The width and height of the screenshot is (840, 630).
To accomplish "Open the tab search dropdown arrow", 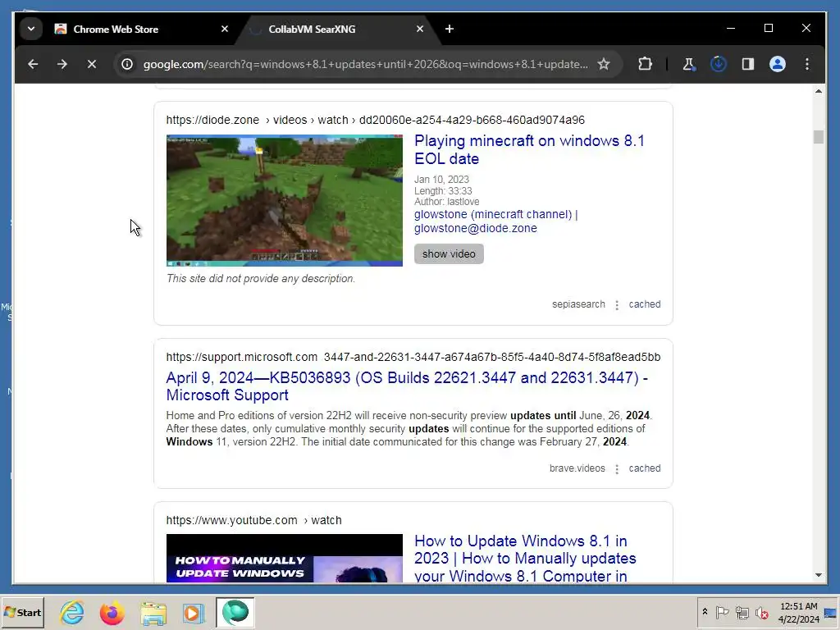I will click(31, 29).
